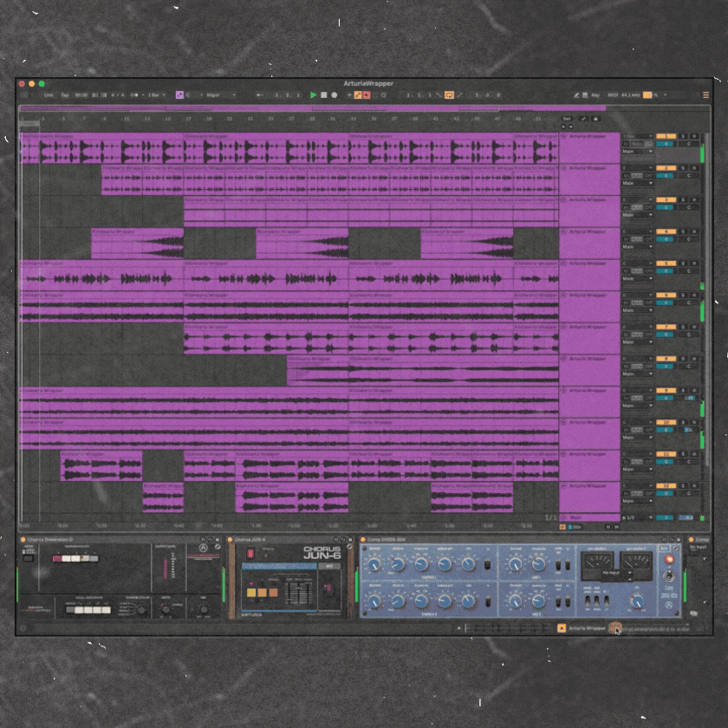Click the red Re-Enable Automation icon
The width and height of the screenshot is (728, 728).
tap(367, 95)
